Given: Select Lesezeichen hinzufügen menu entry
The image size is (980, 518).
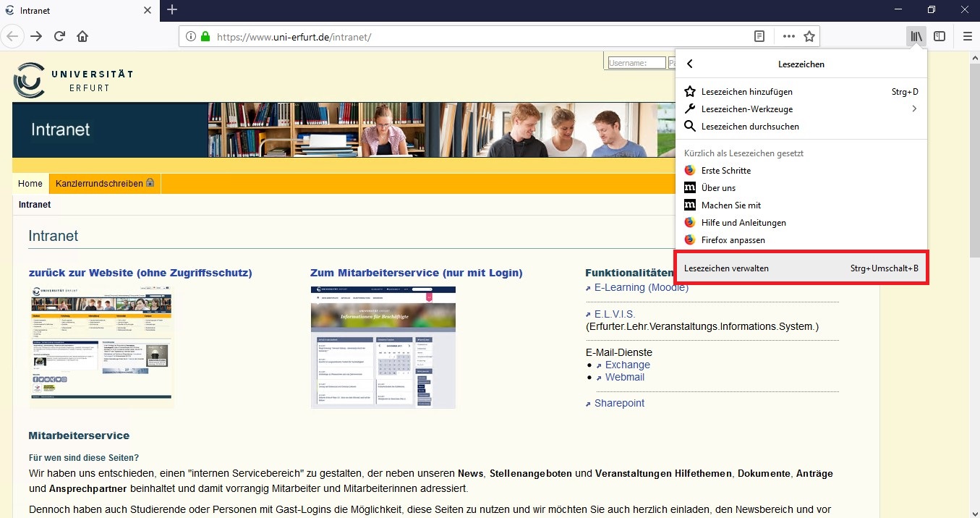Looking at the screenshot, I should pyautogui.click(x=747, y=92).
